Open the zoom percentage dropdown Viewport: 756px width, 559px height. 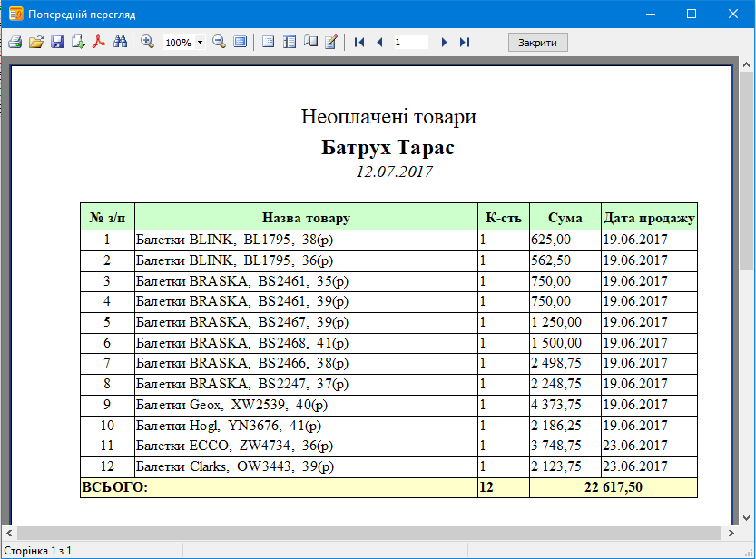[200, 43]
